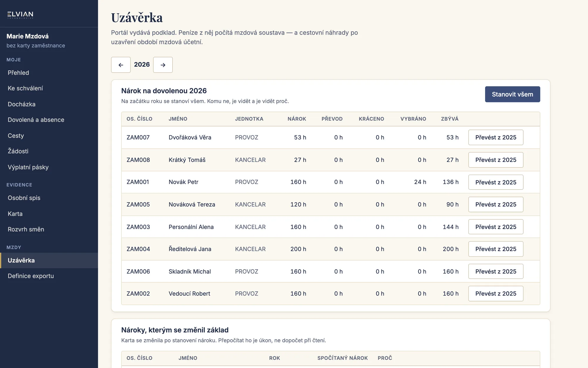Click Převést z 2025 for Ředitelová Jana
This screenshot has width=588, height=368.
[496, 249]
